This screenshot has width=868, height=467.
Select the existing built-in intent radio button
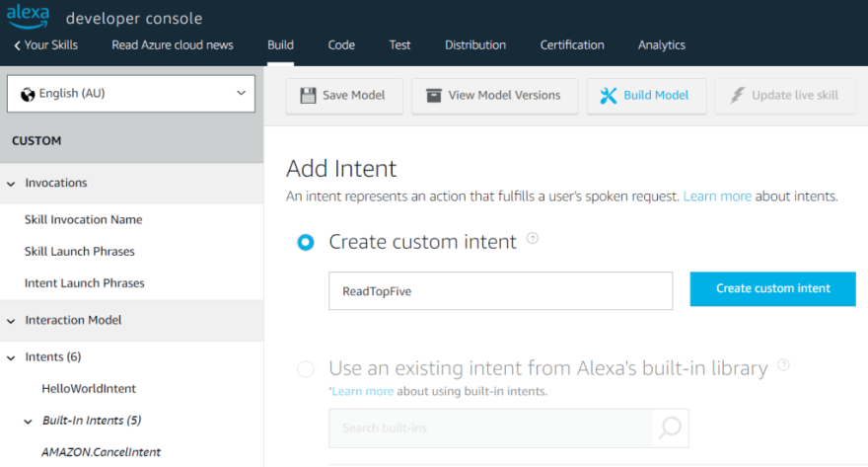[x=306, y=369]
